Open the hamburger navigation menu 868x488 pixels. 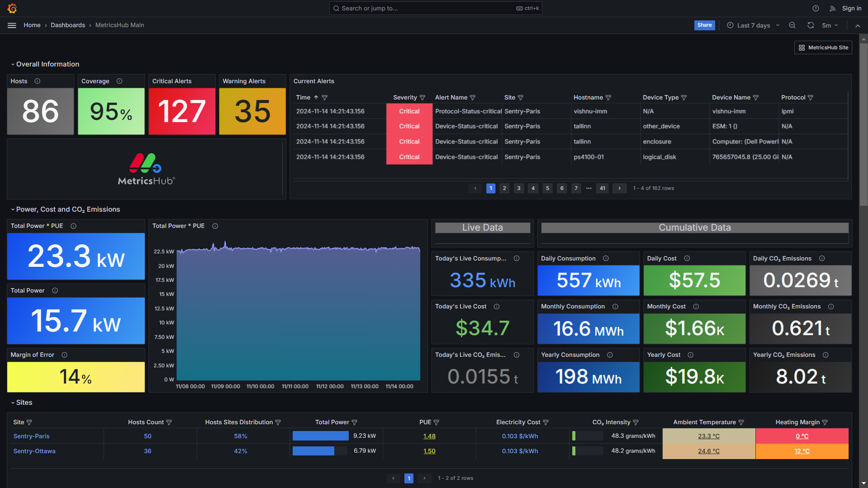pyautogui.click(x=12, y=25)
